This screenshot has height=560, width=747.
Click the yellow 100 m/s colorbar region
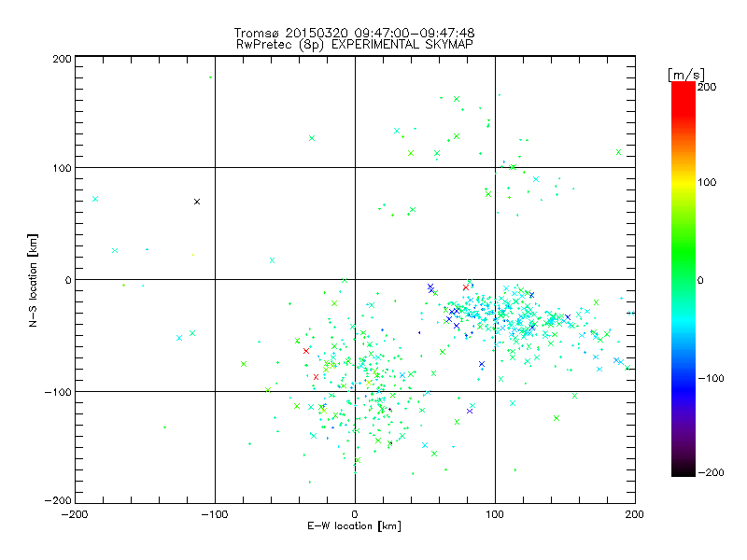tap(684, 182)
